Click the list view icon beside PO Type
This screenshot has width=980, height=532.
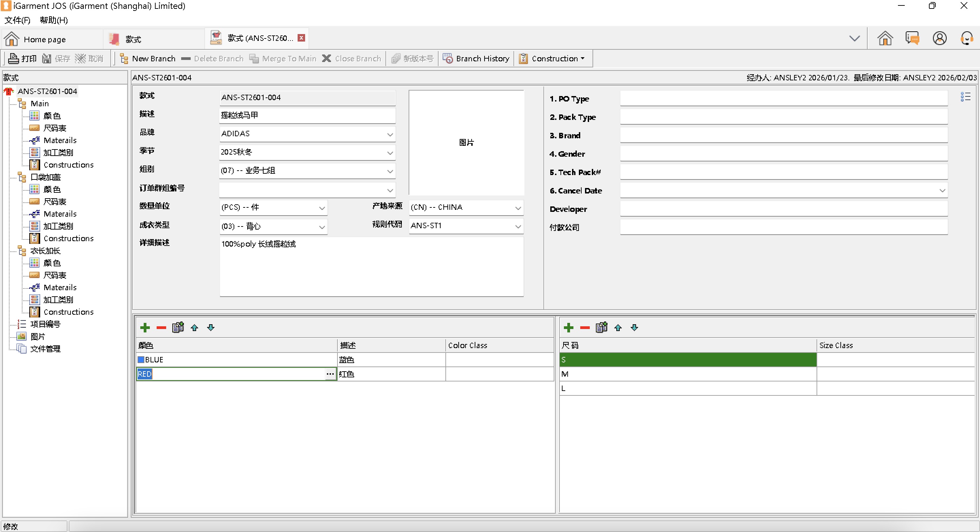(x=965, y=97)
